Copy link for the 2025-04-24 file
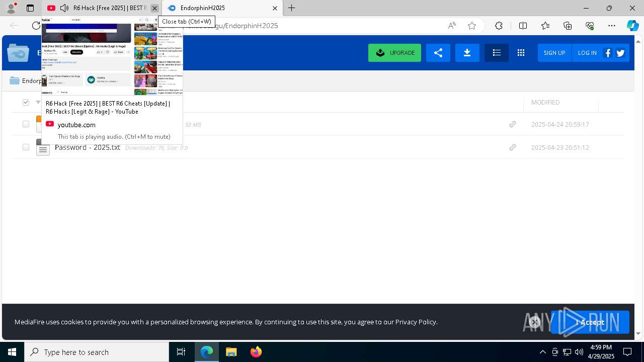This screenshot has width=644, height=362. coord(513,124)
